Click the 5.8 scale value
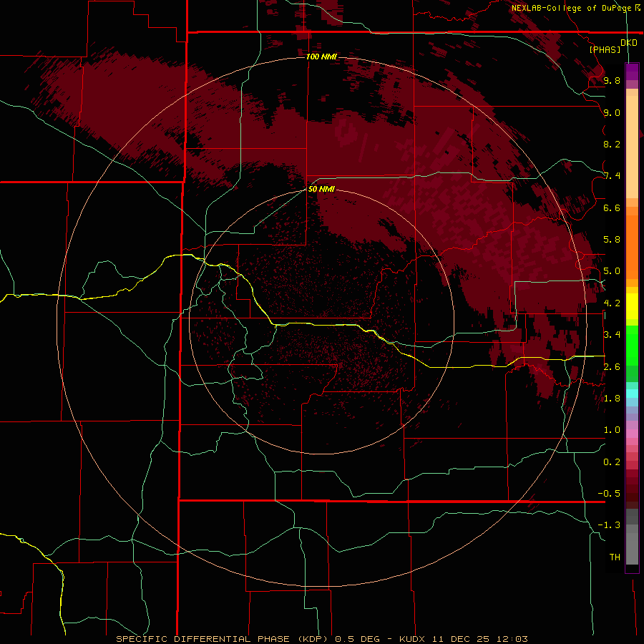 [612, 240]
